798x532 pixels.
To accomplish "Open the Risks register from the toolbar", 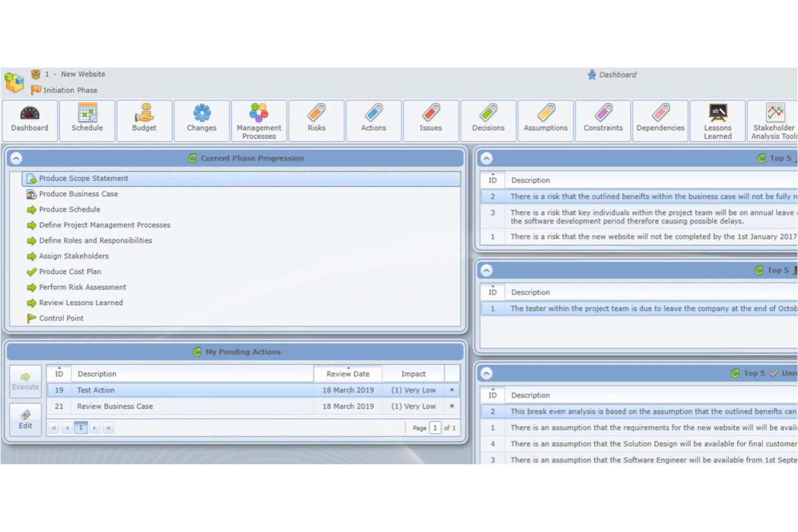I will click(x=316, y=120).
